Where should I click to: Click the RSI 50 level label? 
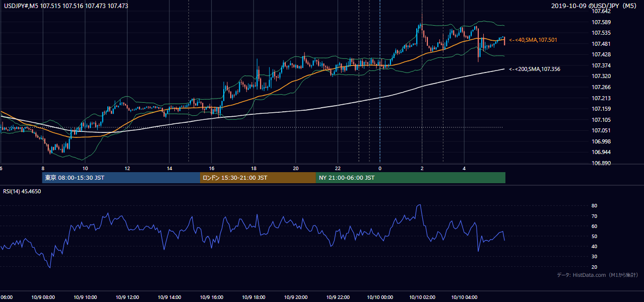click(x=595, y=236)
